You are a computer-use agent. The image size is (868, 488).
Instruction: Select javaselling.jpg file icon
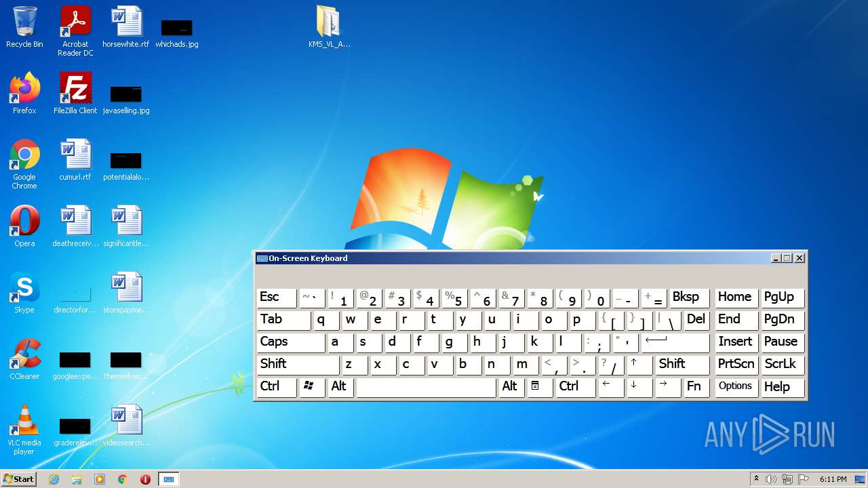pos(126,99)
